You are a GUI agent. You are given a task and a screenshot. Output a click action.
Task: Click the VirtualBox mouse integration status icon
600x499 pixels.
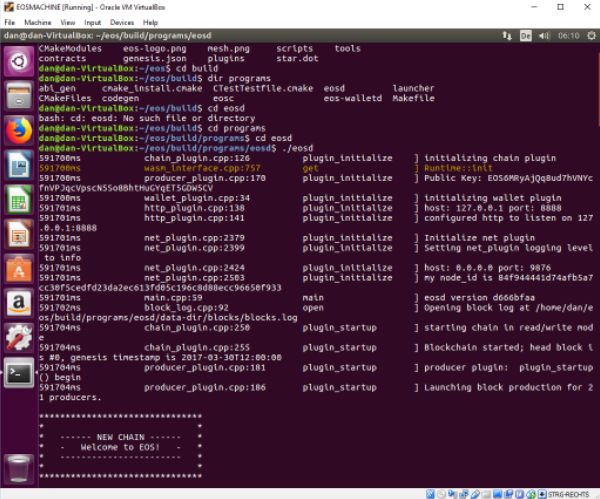(x=531, y=494)
